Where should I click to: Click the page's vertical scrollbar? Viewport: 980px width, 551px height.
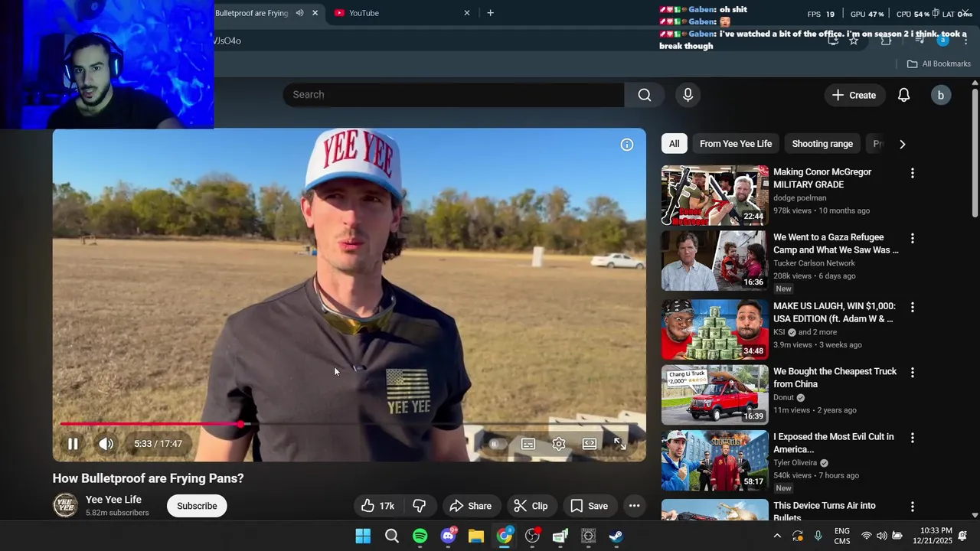[975, 149]
